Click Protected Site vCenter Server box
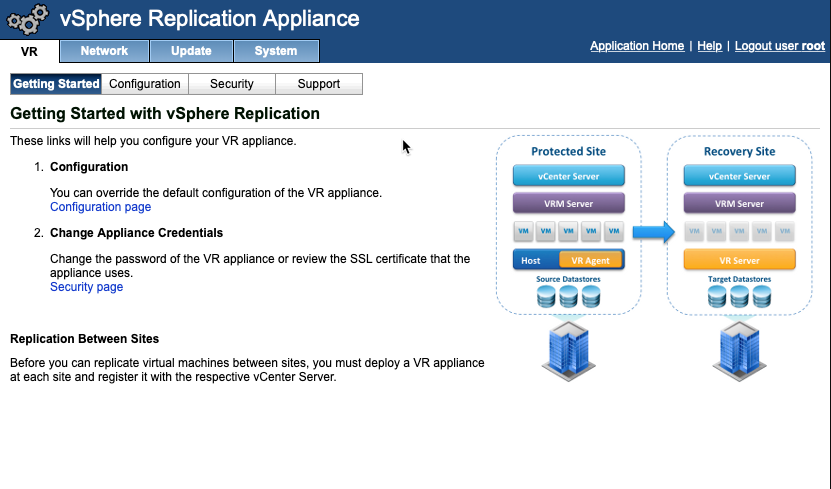The height and width of the screenshot is (489, 831). click(569, 176)
